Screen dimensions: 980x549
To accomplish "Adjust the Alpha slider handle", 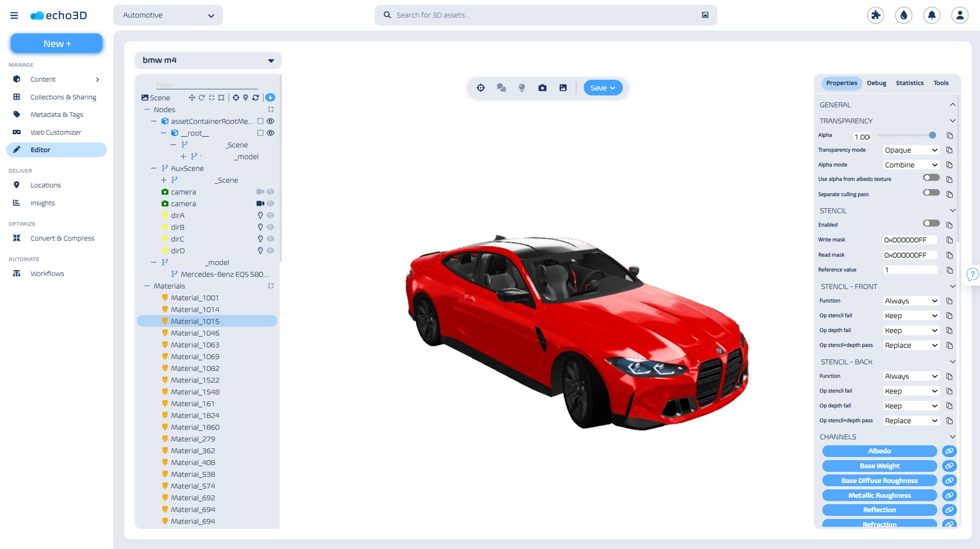I will click(932, 135).
